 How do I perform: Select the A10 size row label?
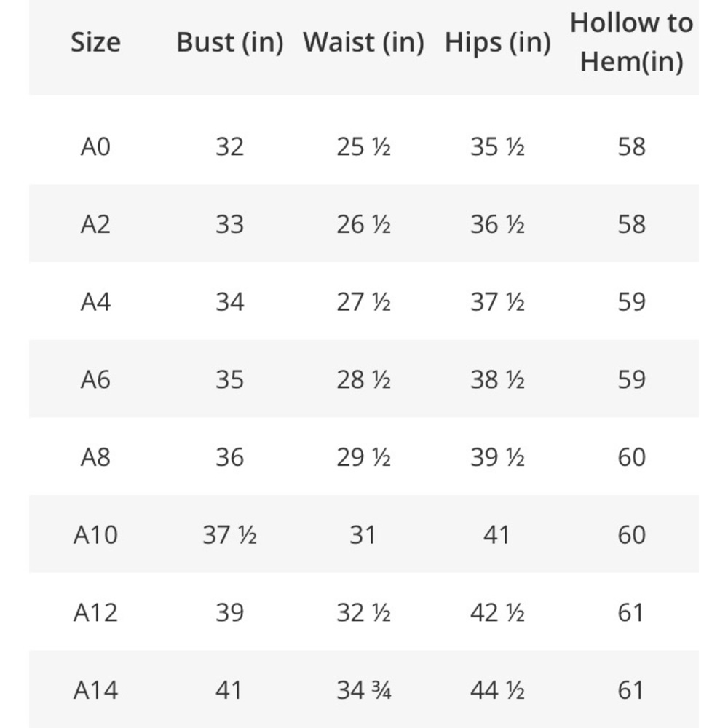95,535
